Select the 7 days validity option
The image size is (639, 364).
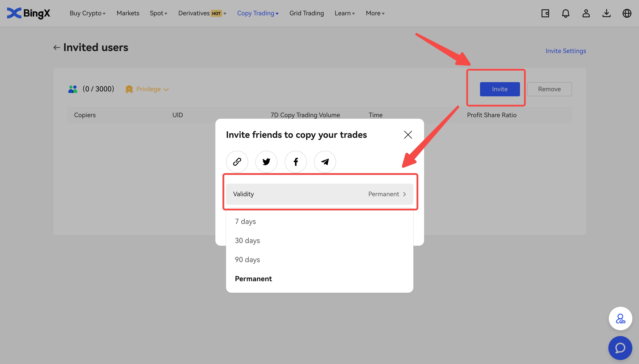245,222
